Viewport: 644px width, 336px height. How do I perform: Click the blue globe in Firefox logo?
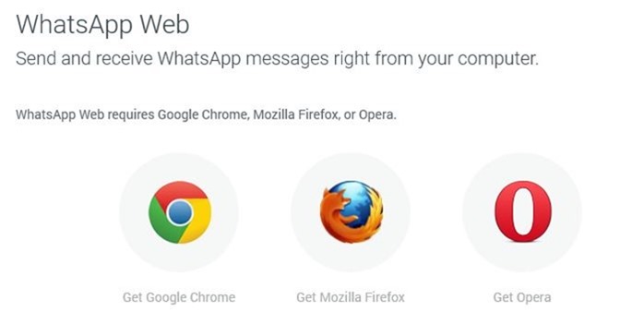[358, 203]
